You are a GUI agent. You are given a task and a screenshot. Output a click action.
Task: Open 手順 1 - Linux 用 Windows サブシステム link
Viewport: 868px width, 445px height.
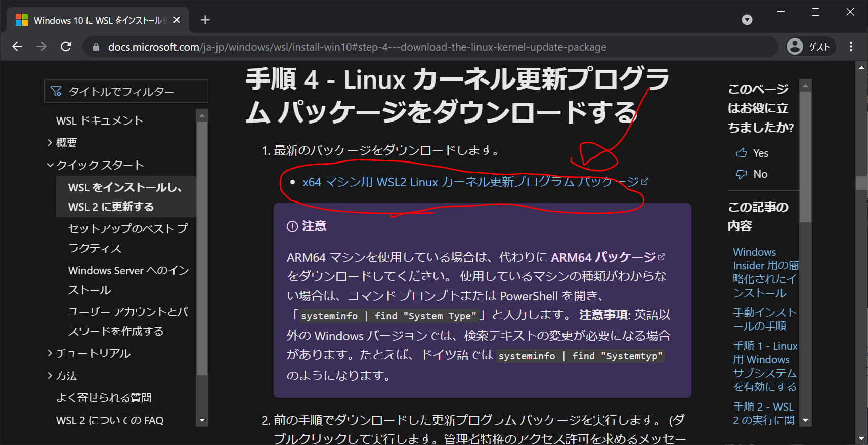point(765,367)
